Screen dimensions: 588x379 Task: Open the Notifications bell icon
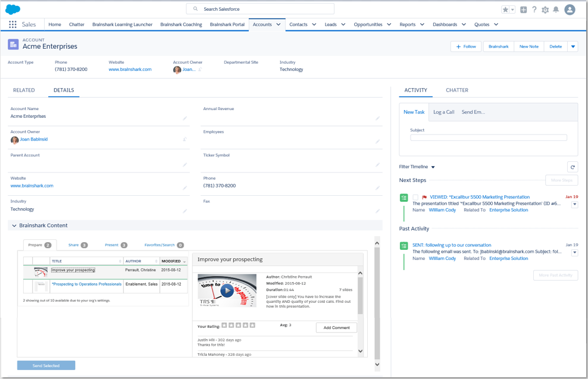point(556,10)
